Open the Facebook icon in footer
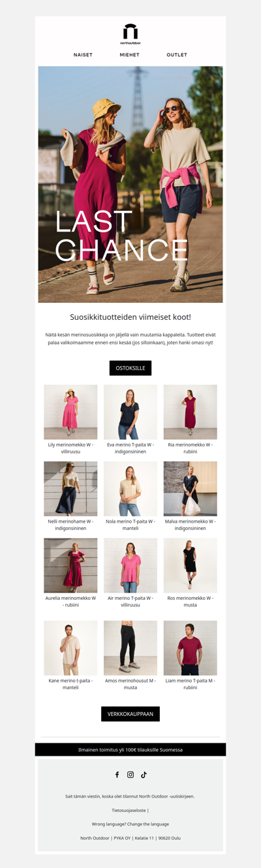 (x=117, y=775)
